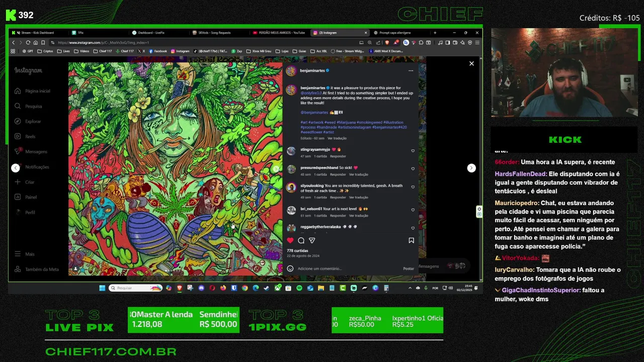Open Mensagens in Instagram sidebar
This screenshot has height=362, width=644.
pyautogui.click(x=32, y=151)
